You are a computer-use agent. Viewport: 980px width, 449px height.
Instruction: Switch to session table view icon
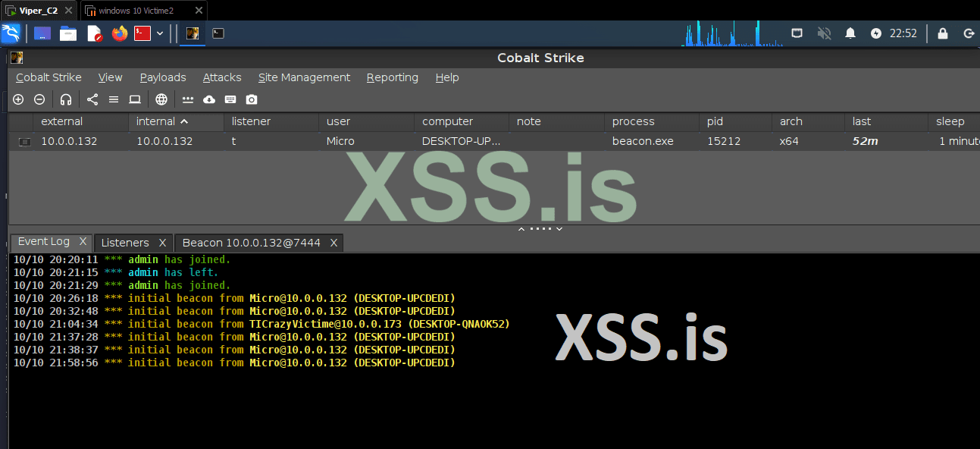(x=114, y=99)
